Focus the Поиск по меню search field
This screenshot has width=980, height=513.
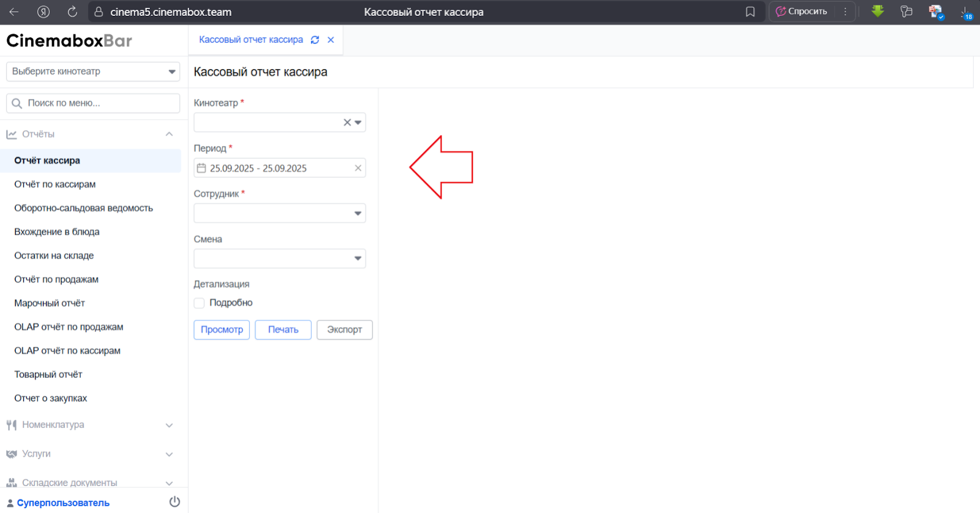tap(93, 103)
